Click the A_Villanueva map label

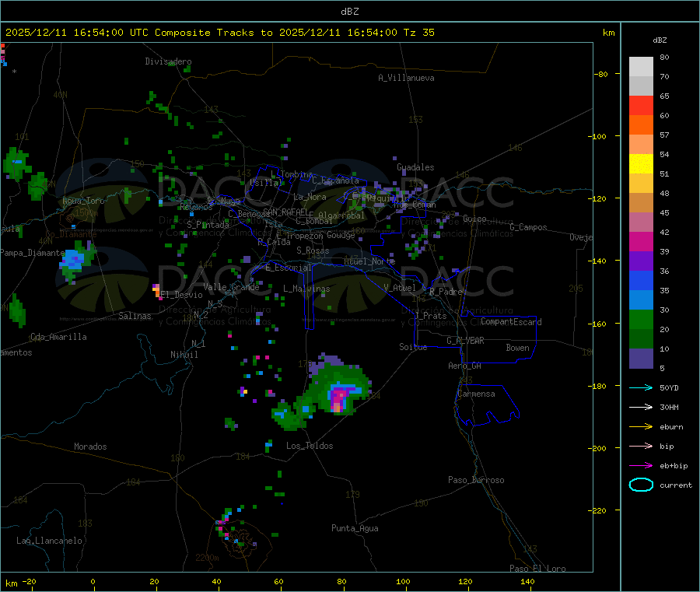point(406,78)
